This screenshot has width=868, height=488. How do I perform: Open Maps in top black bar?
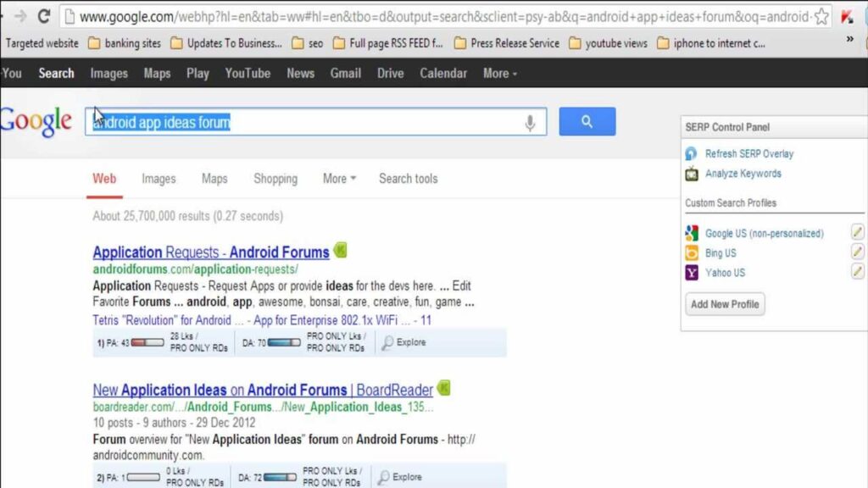(157, 74)
